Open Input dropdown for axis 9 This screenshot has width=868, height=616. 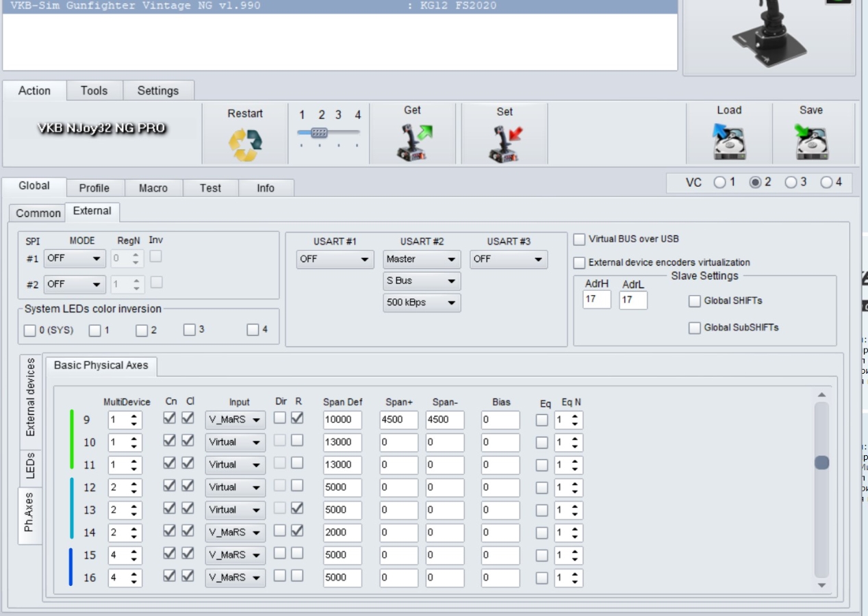click(235, 420)
